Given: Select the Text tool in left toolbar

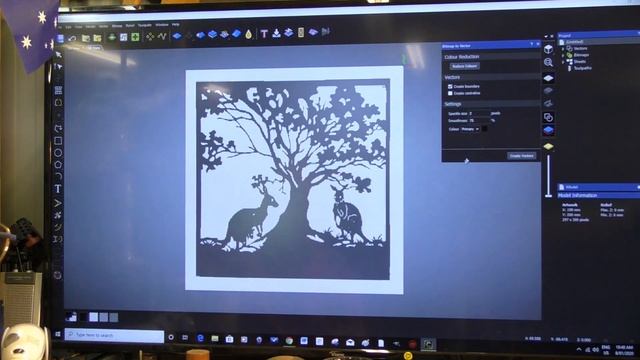Looking at the screenshot, I should (58, 189).
